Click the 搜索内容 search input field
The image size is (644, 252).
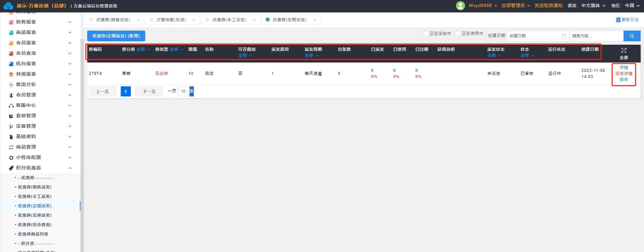(596, 36)
